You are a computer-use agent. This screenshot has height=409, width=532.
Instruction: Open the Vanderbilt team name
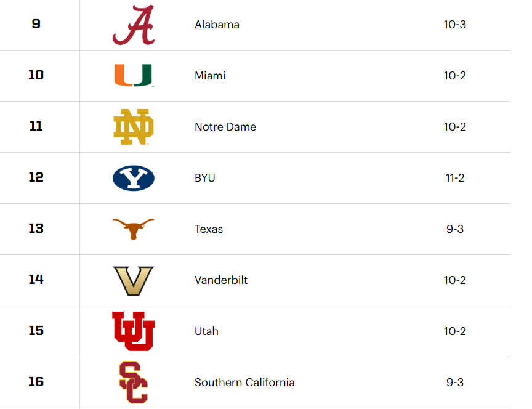(x=221, y=280)
